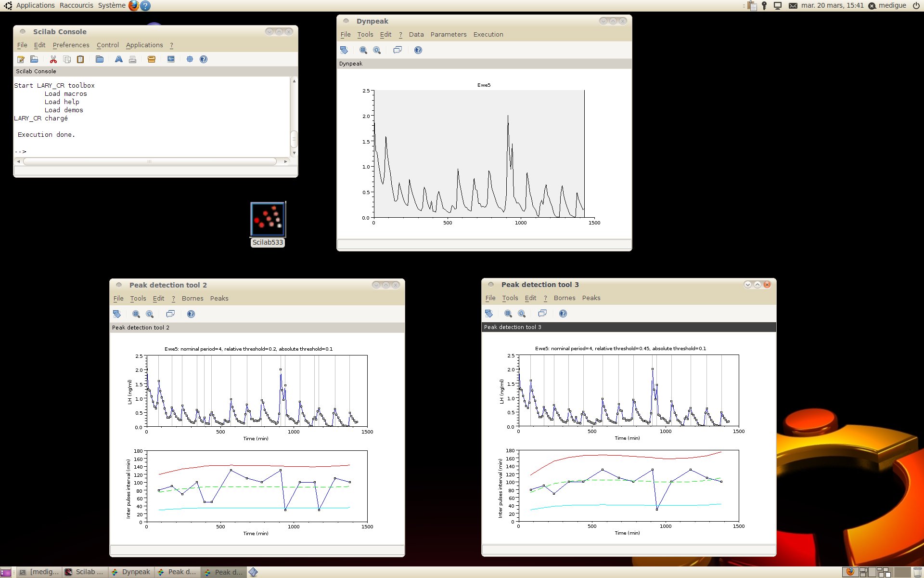Viewport: 924px width, 578px height.
Task: Click the help question-mark icon in Scilab Console toolbar
Action: [204, 59]
